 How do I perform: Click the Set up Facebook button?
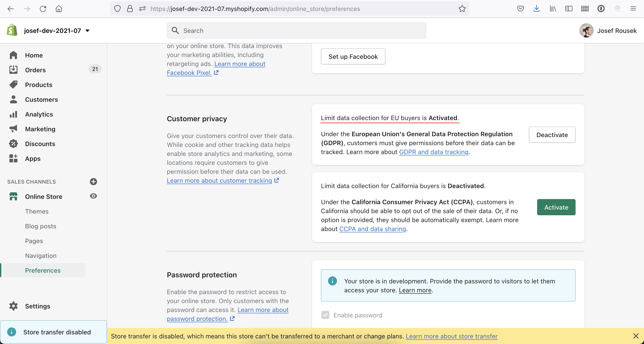click(353, 57)
